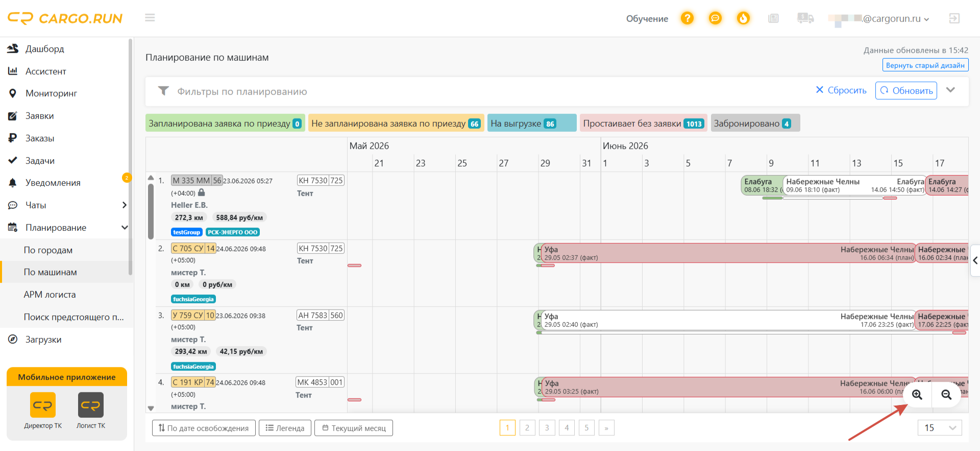Open the page size dropdown showing 15
The image size is (980, 451).
tap(940, 428)
